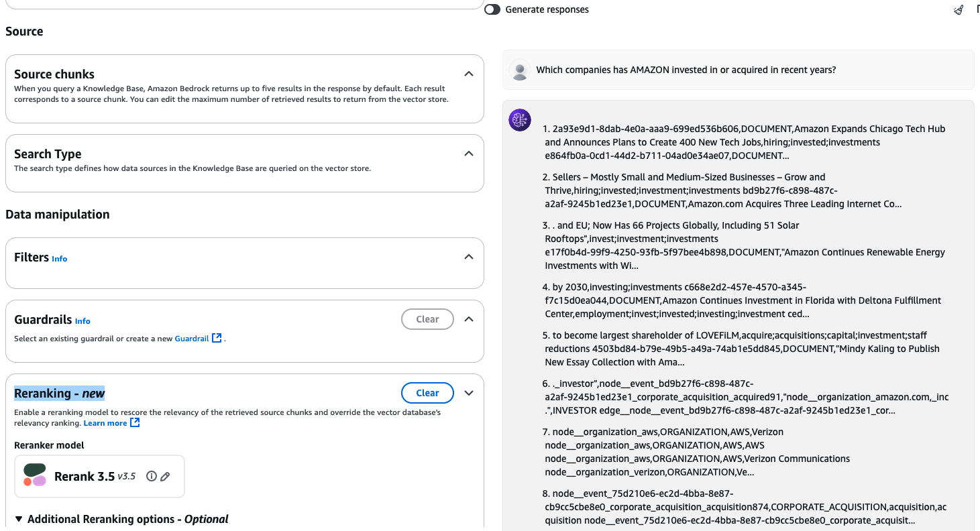The image size is (980, 531).
Task: Open the Guardrails Info link
Action: click(83, 321)
